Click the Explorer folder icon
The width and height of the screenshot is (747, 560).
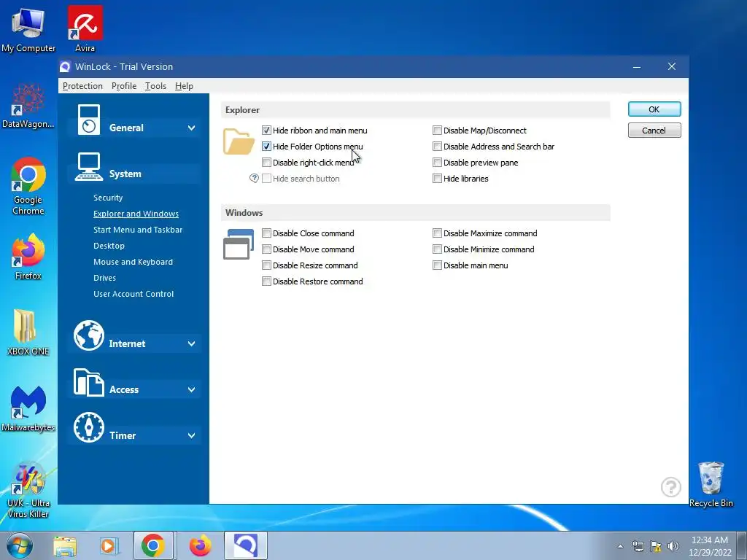tap(239, 141)
